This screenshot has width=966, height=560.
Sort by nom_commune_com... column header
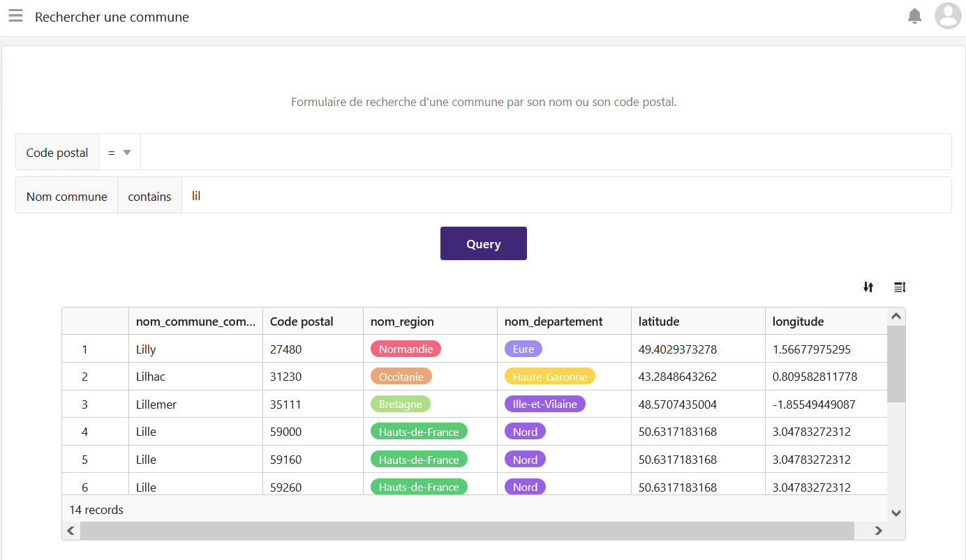196,321
